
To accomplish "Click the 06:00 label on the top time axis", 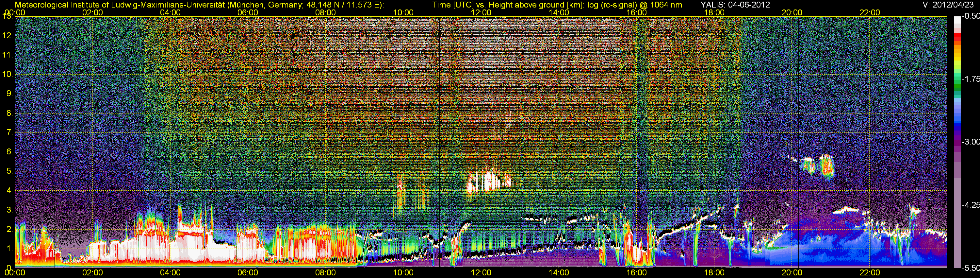I will pos(248,12).
